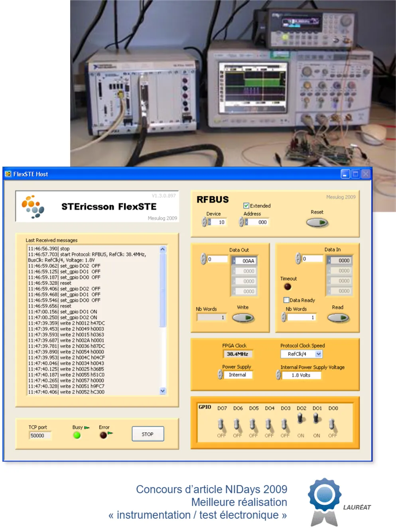Toggle the DO5 GPIO switch
The height and width of the screenshot is (532, 396).
point(253,424)
